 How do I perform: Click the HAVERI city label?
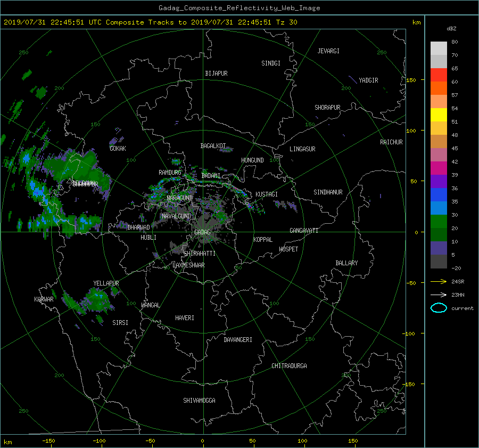[185, 318]
